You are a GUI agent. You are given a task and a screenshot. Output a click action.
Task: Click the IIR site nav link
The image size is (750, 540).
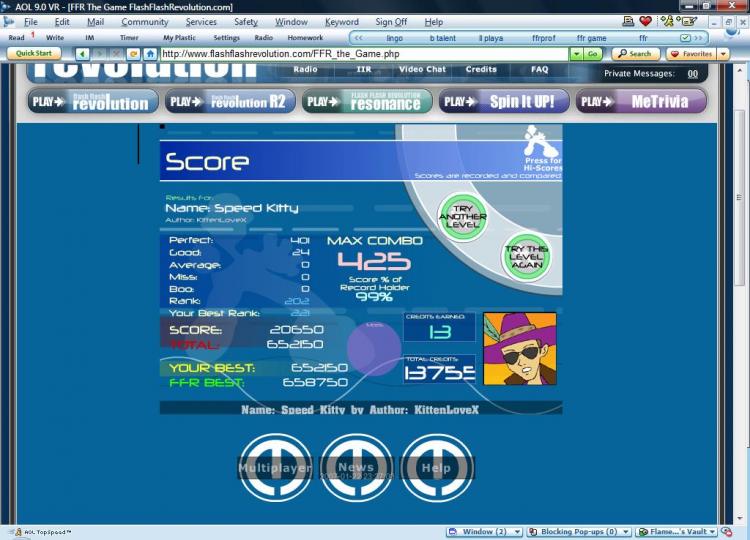[x=364, y=69]
